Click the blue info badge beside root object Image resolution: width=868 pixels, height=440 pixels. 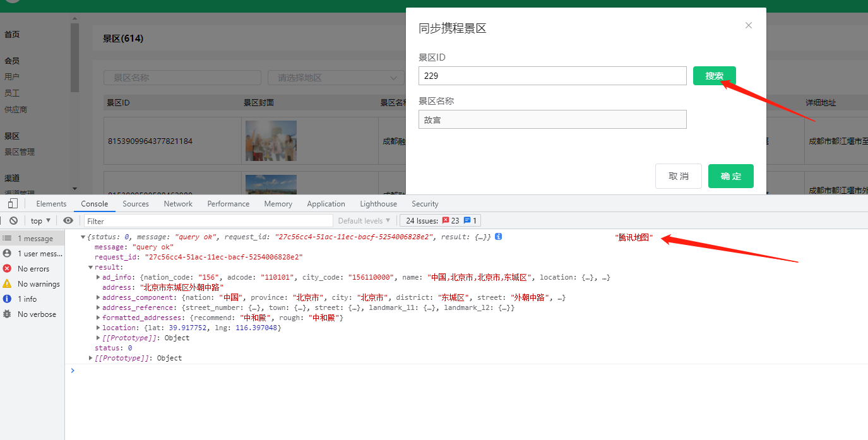point(499,237)
